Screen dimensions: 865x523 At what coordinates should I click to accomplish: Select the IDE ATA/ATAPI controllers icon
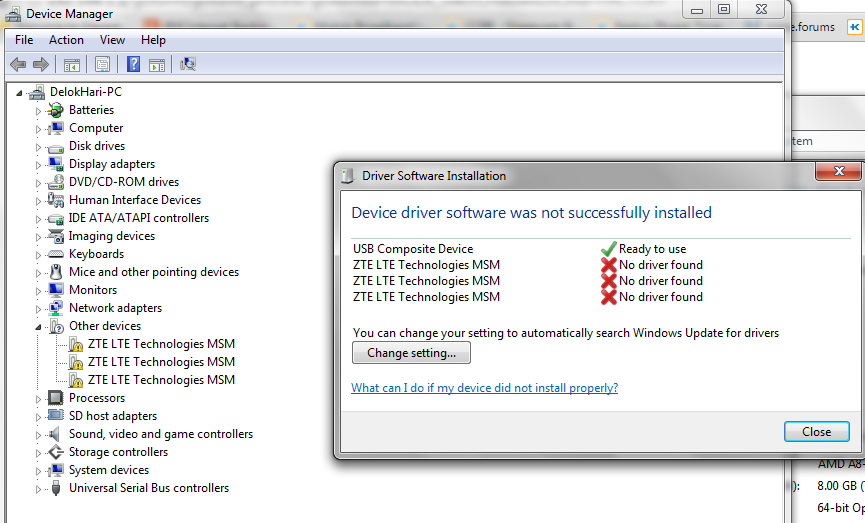(x=55, y=218)
